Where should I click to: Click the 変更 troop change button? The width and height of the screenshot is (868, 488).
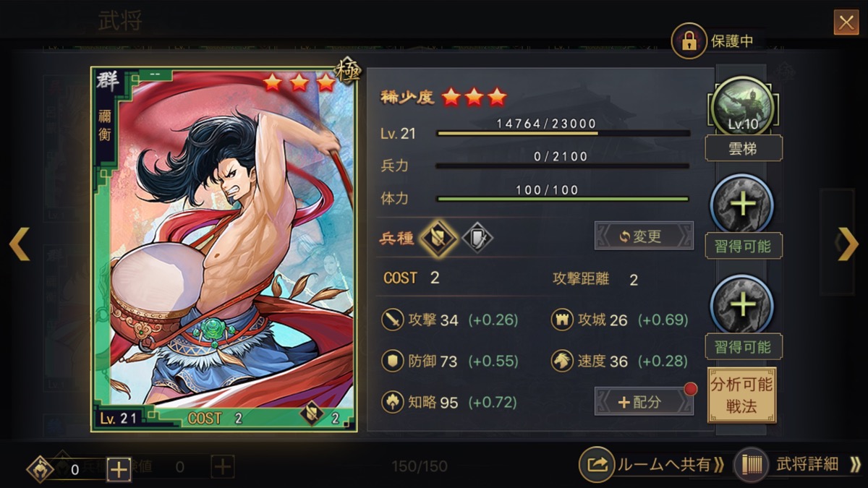(x=644, y=236)
